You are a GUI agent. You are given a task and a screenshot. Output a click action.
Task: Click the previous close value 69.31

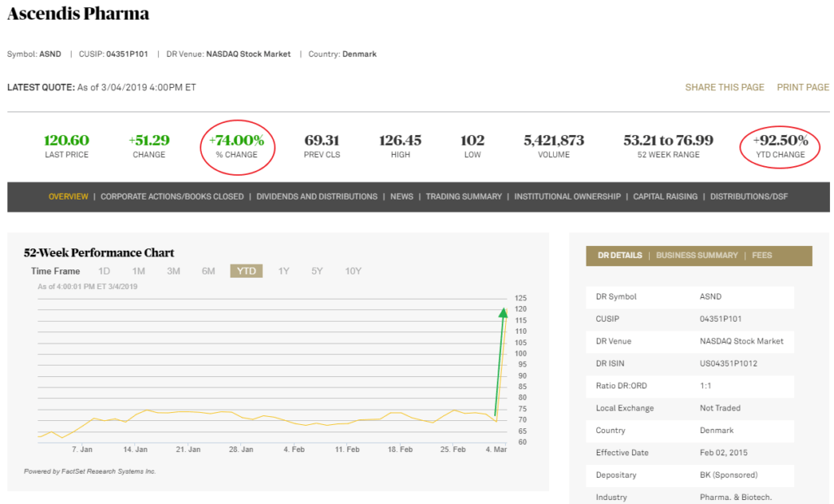pos(322,140)
